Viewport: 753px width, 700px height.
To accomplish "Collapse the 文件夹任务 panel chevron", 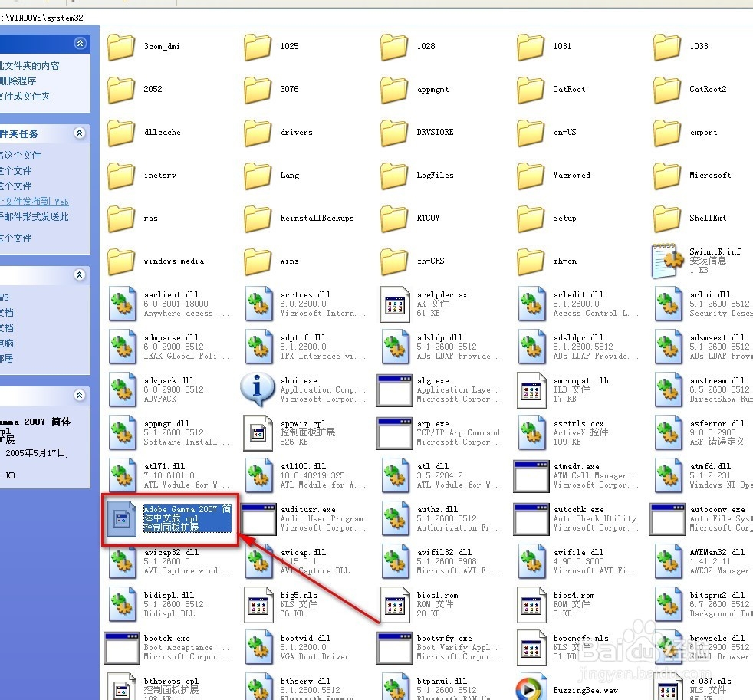I will (x=80, y=133).
